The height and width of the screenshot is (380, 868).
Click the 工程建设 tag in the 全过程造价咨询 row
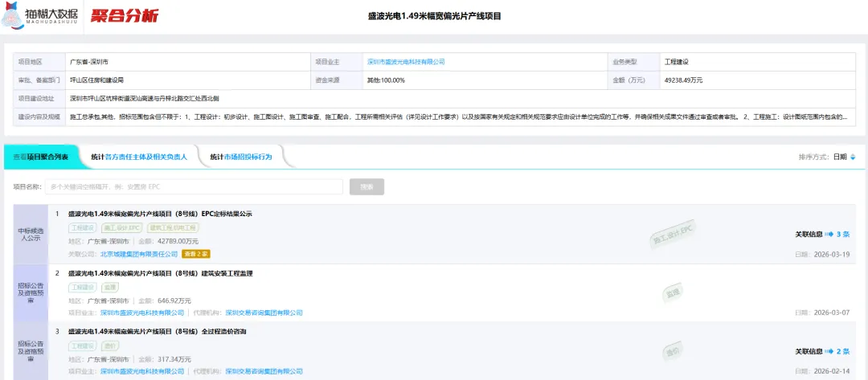tap(83, 345)
